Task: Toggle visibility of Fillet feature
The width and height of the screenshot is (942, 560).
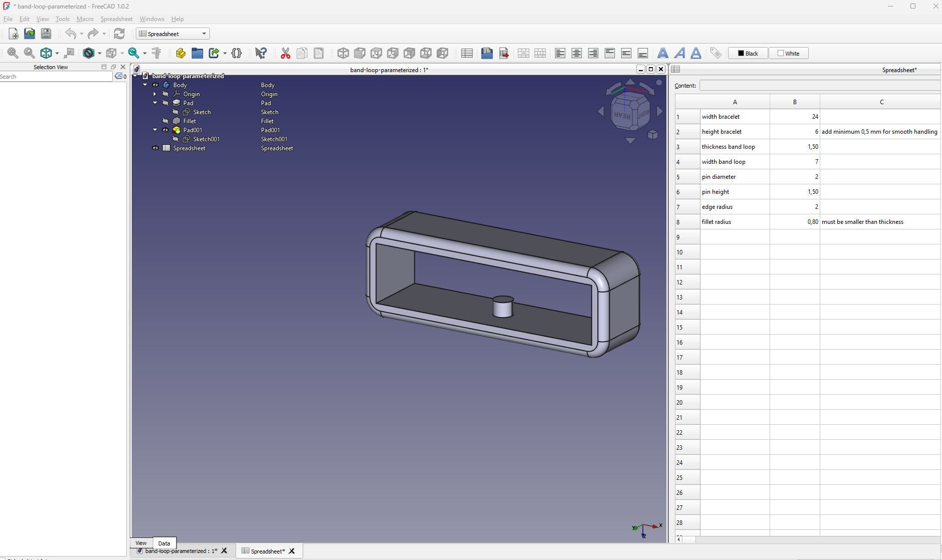Action: pyautogui.click(x=165, y=121)
